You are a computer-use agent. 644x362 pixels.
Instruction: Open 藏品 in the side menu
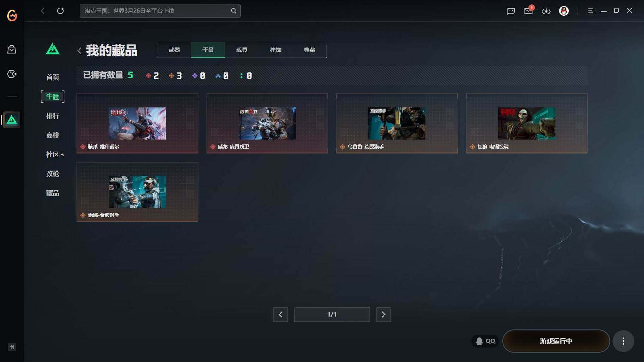coord(53,193)
